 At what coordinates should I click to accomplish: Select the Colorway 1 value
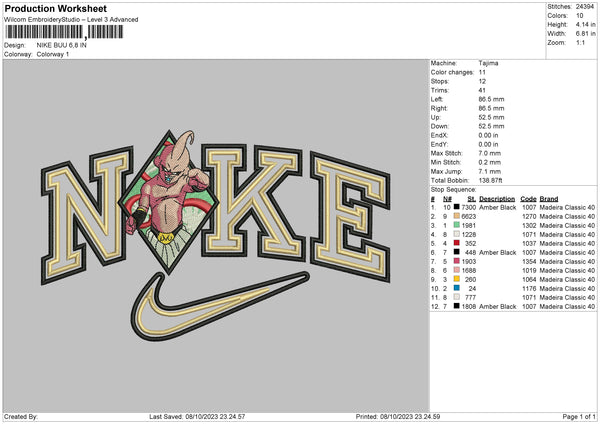(x=53, y=54)
